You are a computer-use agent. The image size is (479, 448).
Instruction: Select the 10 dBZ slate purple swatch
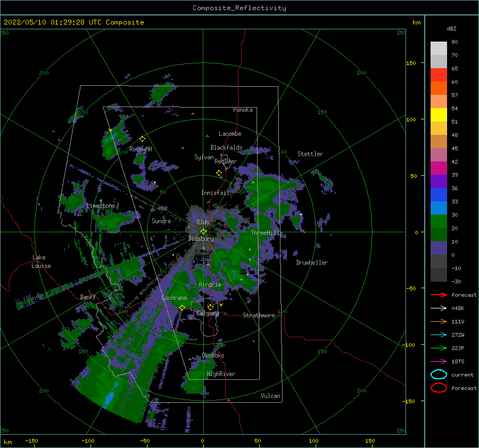click(x=439, y=248)
